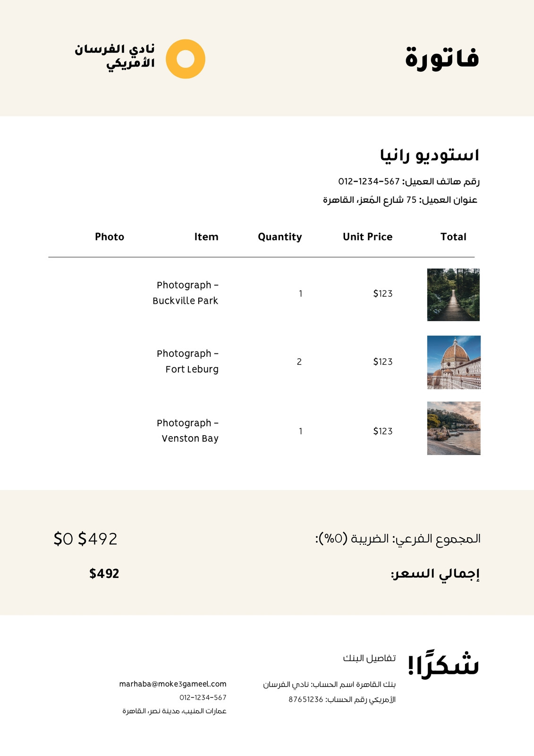The height and width of the screenshot is (756, 534).
Task: Click the bold $492 total price
Action: tap(104, 574)
